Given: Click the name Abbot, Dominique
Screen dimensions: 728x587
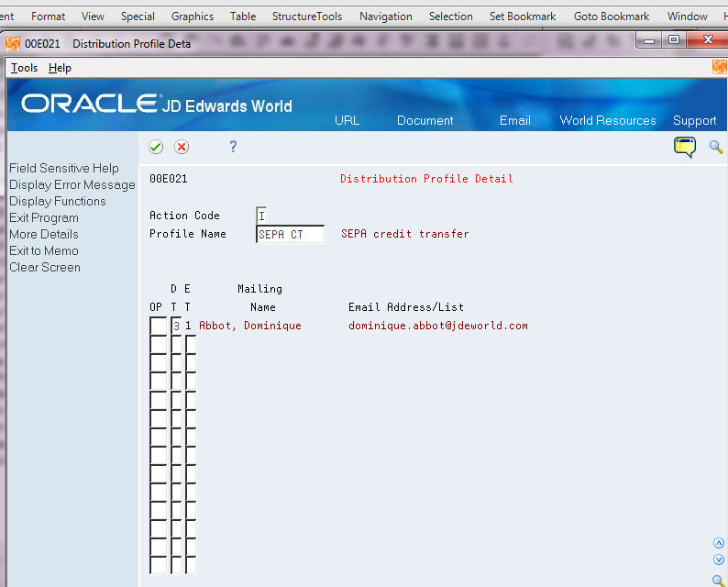Looking at the screenshot, I should tap(250, 326).
